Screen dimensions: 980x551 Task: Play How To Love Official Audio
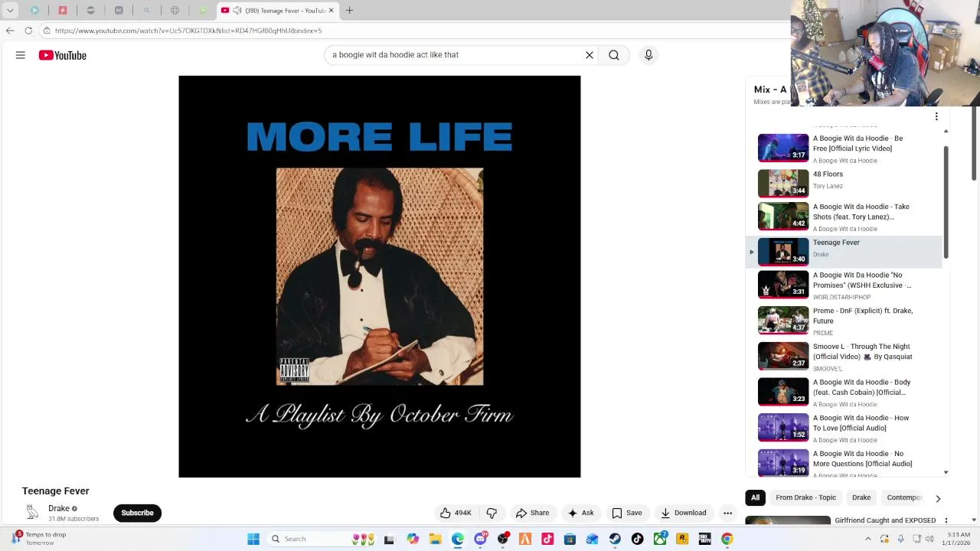[x=844, y=428]
